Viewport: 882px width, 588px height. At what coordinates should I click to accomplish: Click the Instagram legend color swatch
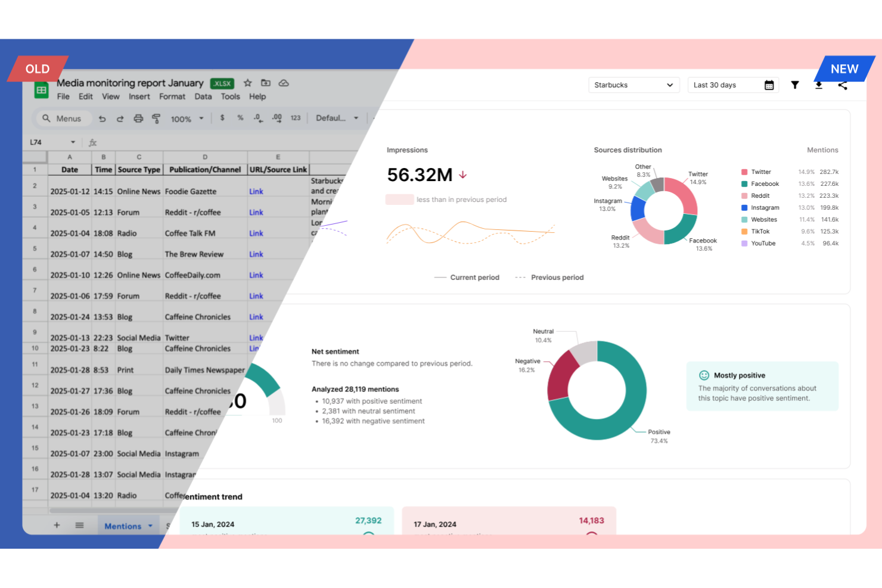[744, 208]
